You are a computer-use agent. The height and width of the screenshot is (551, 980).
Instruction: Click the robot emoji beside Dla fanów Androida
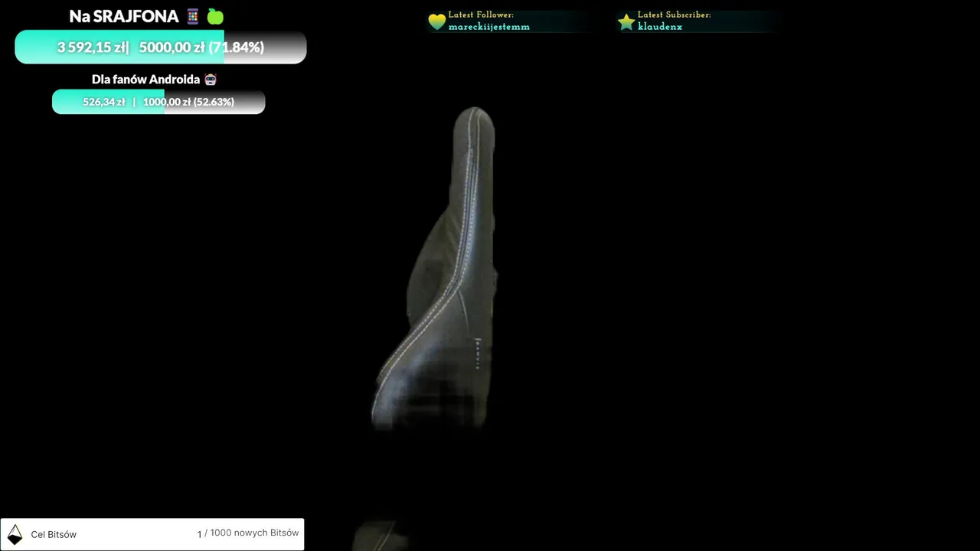211,79
